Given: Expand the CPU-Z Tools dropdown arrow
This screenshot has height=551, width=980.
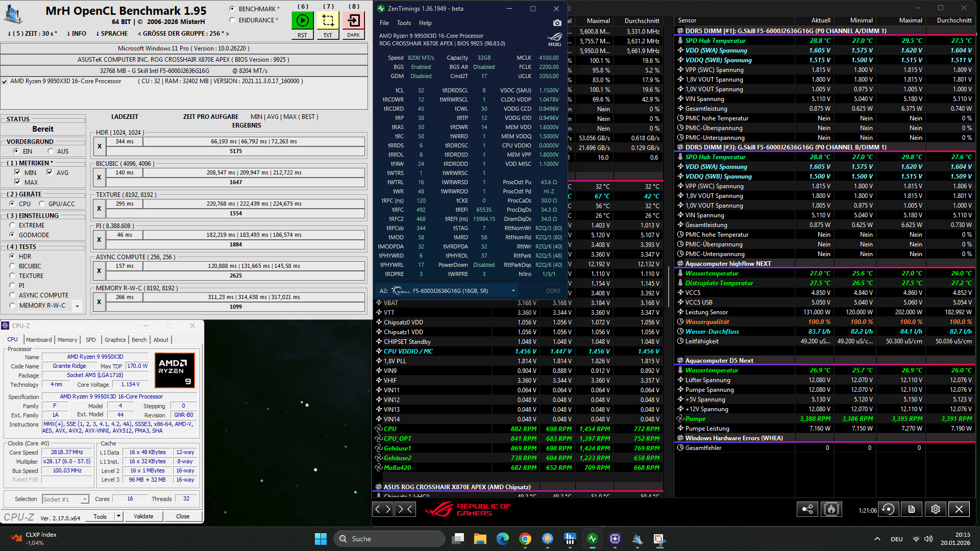Looking at the screenshot, I should pyautogui.click(x=118, y=516).
